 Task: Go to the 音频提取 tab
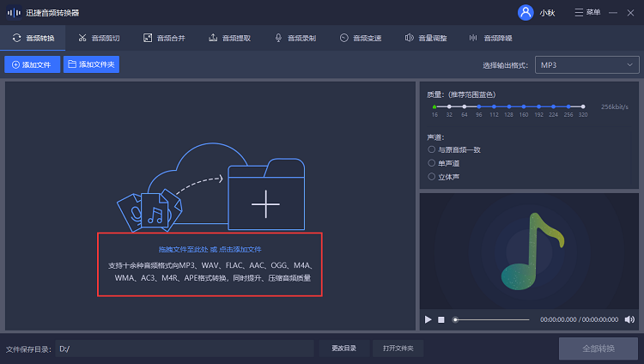point(229,39)
